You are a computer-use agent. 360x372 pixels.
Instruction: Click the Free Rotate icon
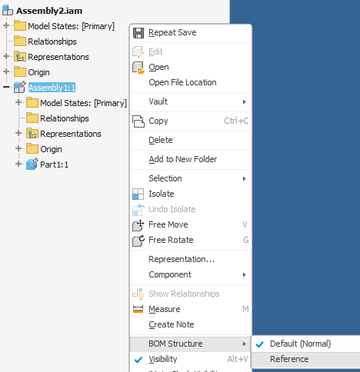tap(138, 240)
